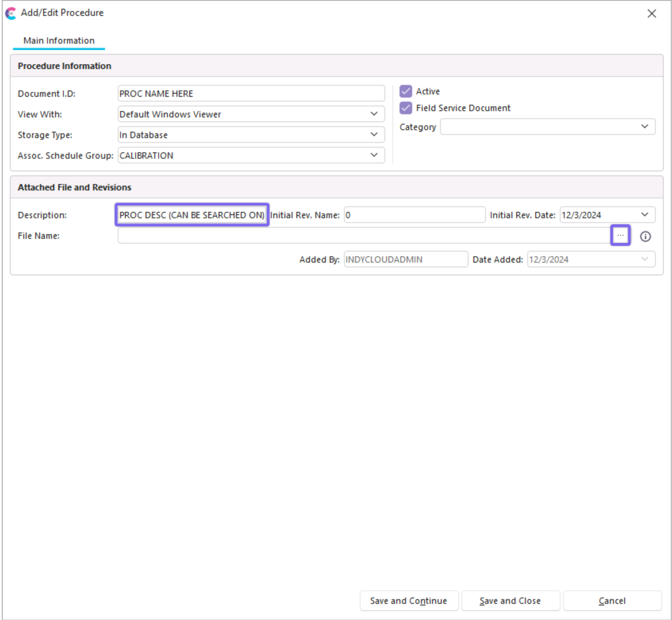
Task: Select the Main Information tab
Action: [x=59, y=41]
